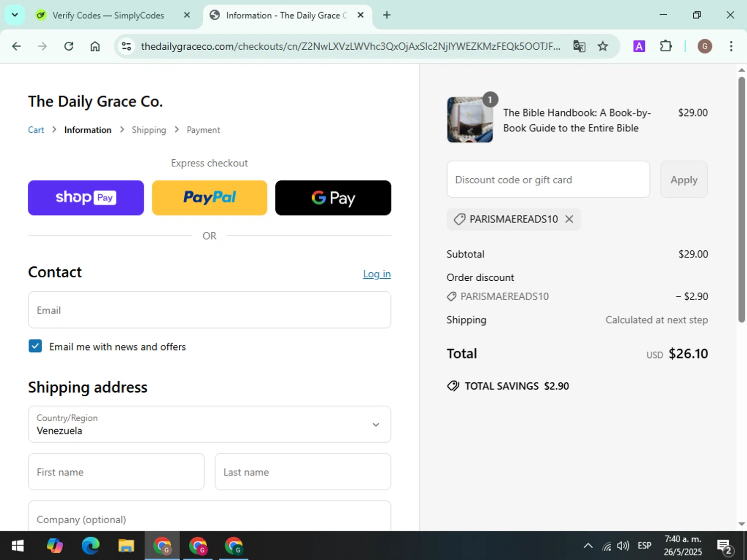Check out with PayPal

click(x=209, y=198)
